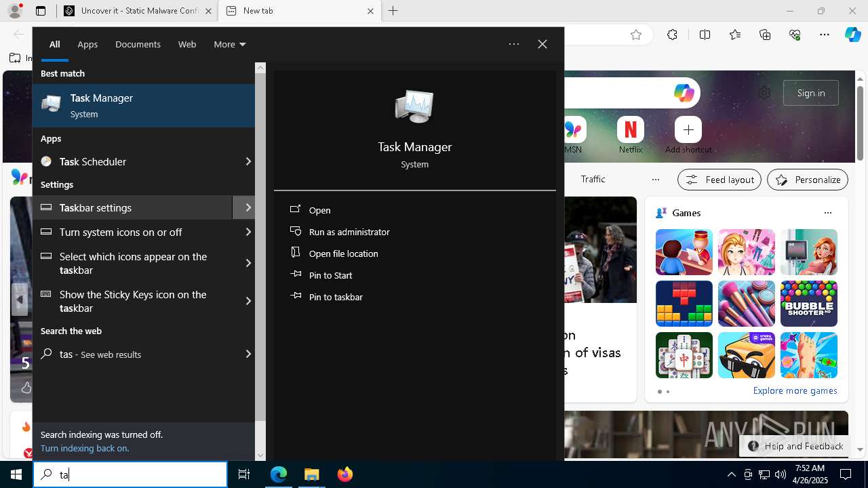This screenshot has width=868, height=488.
Task: Open Games card options ellipsis
Action: [x=827, y=213]
